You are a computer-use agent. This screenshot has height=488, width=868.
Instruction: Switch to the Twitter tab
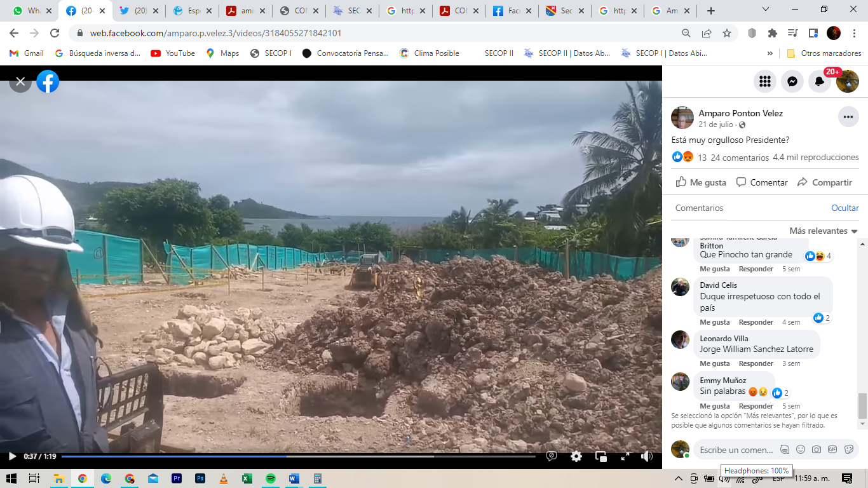139,11
